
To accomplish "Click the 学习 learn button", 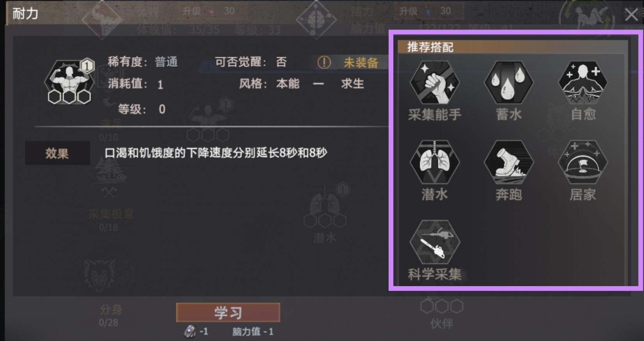I will [x=228, y=313].
